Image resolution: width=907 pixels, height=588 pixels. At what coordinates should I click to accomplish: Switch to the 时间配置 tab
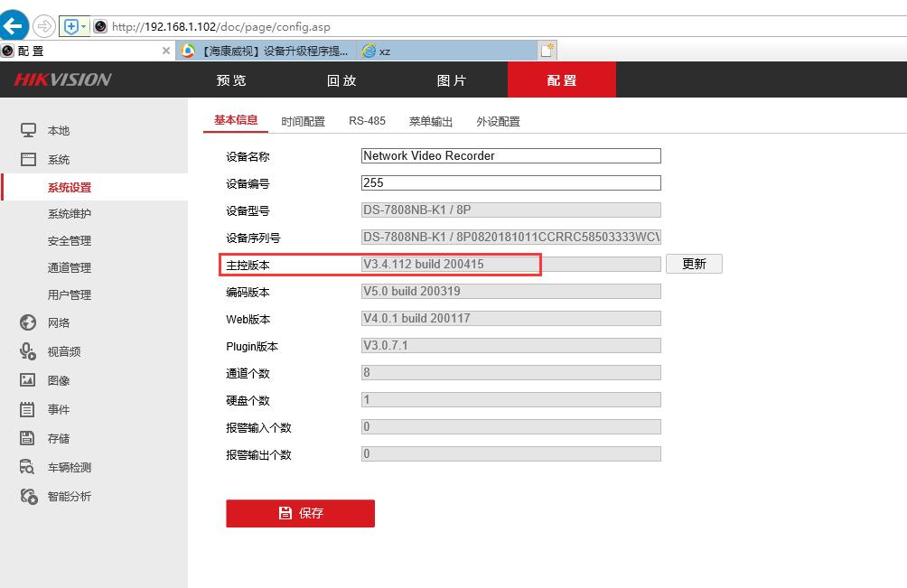304,120
